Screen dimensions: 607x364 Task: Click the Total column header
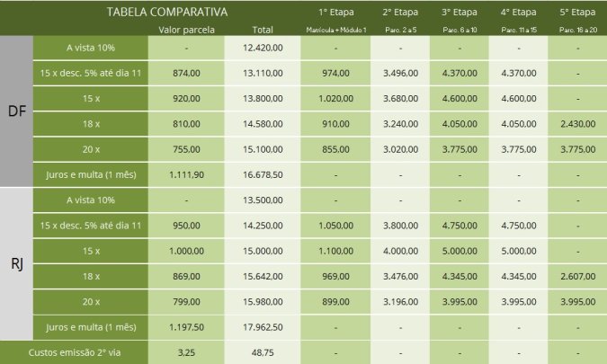[x=263, y=31]
